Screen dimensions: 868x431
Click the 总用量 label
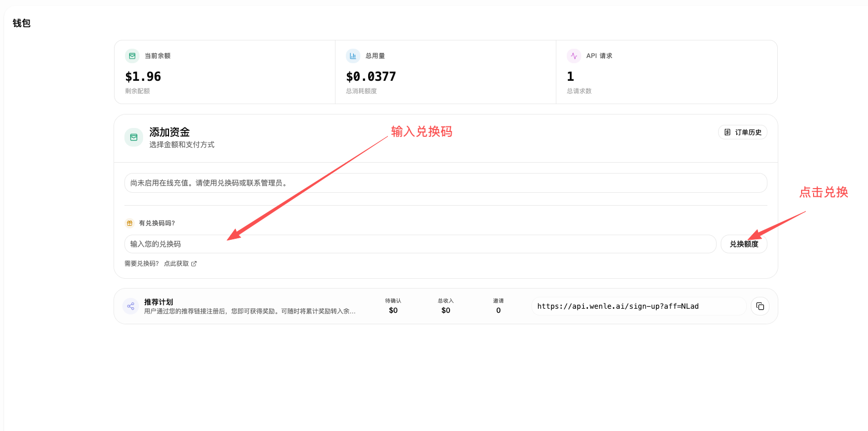tap(375, 56)
